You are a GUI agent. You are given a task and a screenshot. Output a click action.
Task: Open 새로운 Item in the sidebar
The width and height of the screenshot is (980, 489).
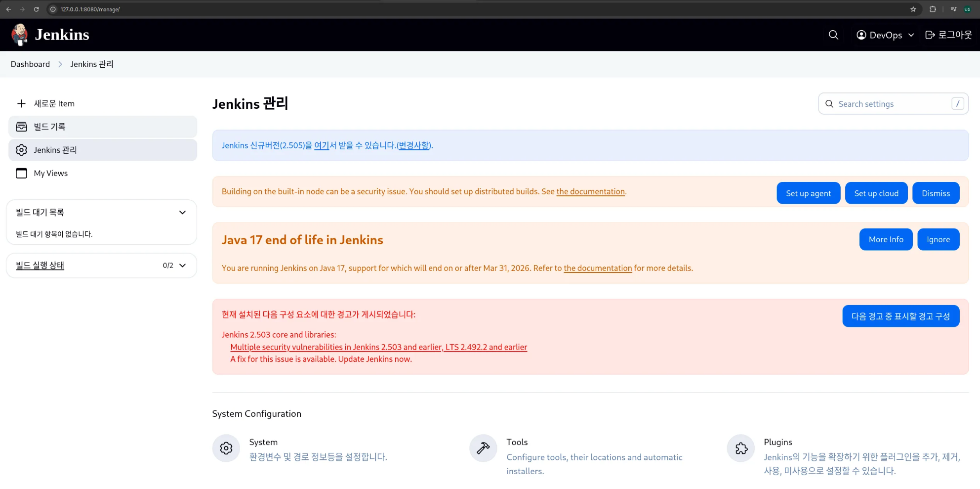(103, 103)
